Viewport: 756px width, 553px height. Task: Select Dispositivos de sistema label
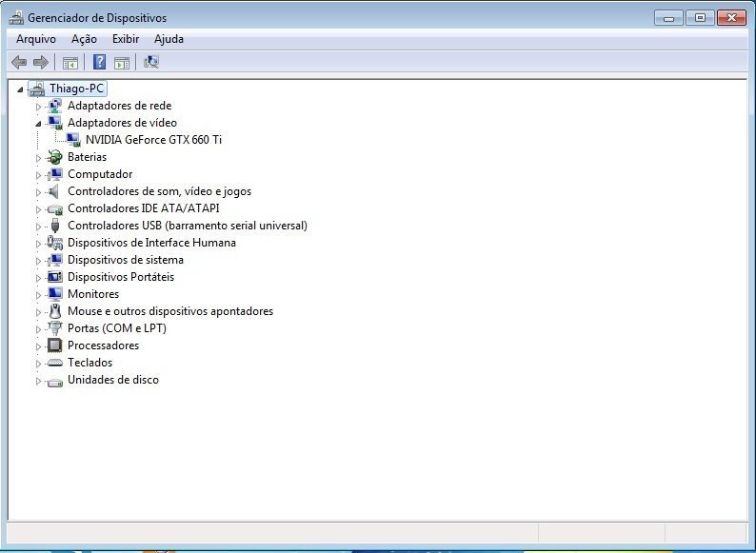pyautogui.click(x=126, y=260)
